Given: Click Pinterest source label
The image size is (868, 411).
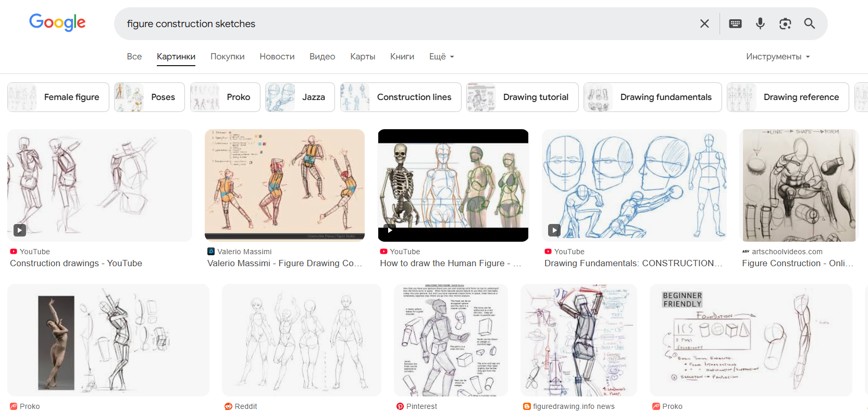Looking at the screenshot, I should 421,406.
